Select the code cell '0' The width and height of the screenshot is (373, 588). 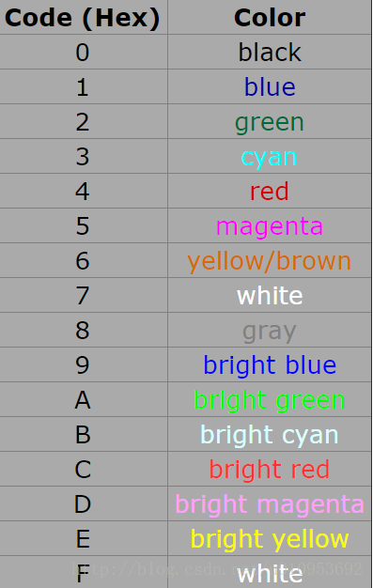point(84,52)
